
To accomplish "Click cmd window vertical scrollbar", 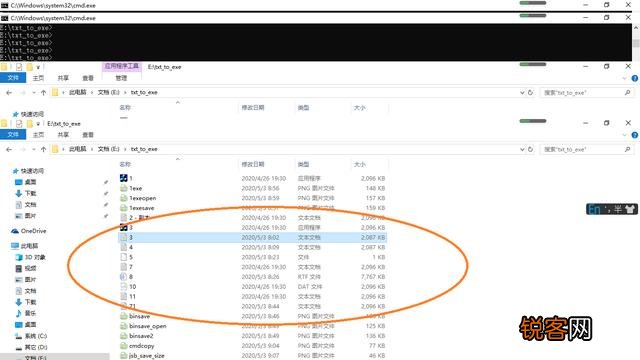I will [636, 43].
